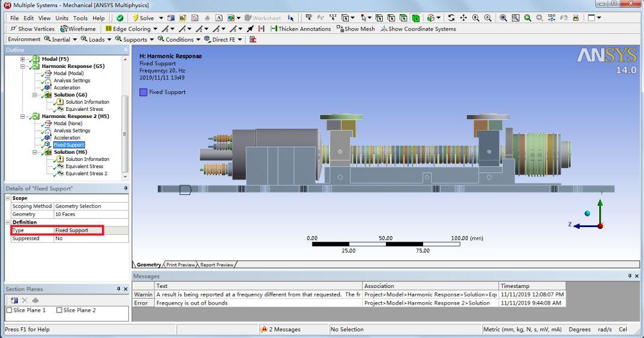Select Equivalent Stress 2 in outline tree
The image size is (644, 338).
[86, 173]
